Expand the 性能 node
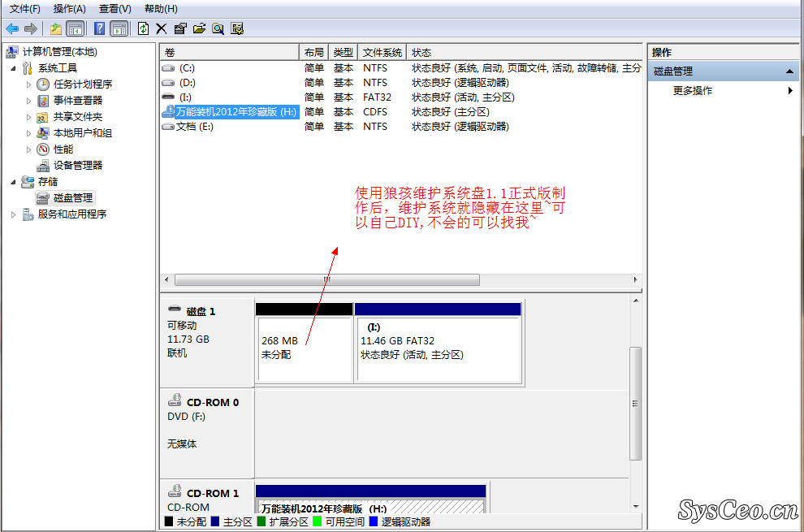804x532 pixels. 28,149
